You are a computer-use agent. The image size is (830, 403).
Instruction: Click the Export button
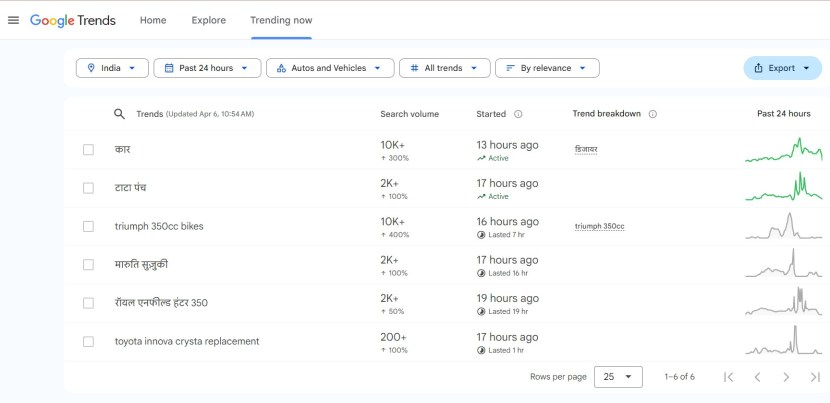point(782,68)
